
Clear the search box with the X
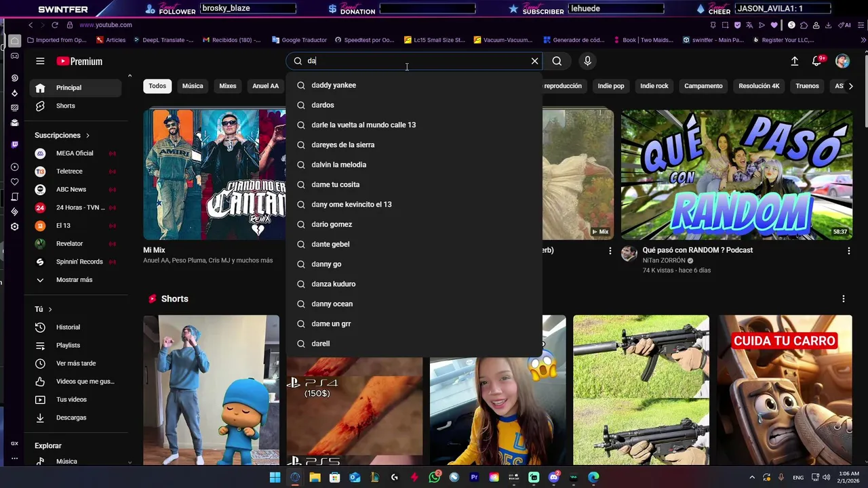[x=534, y=61]
